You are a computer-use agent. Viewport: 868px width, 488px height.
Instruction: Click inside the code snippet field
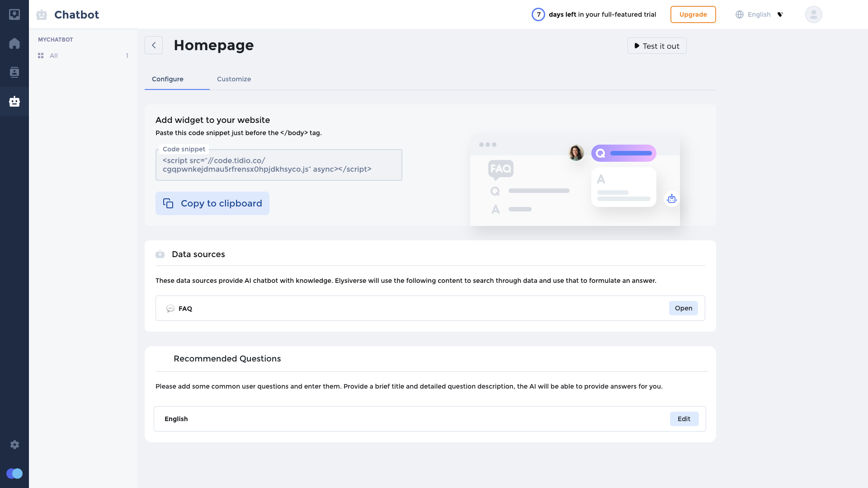click(278, 165)
